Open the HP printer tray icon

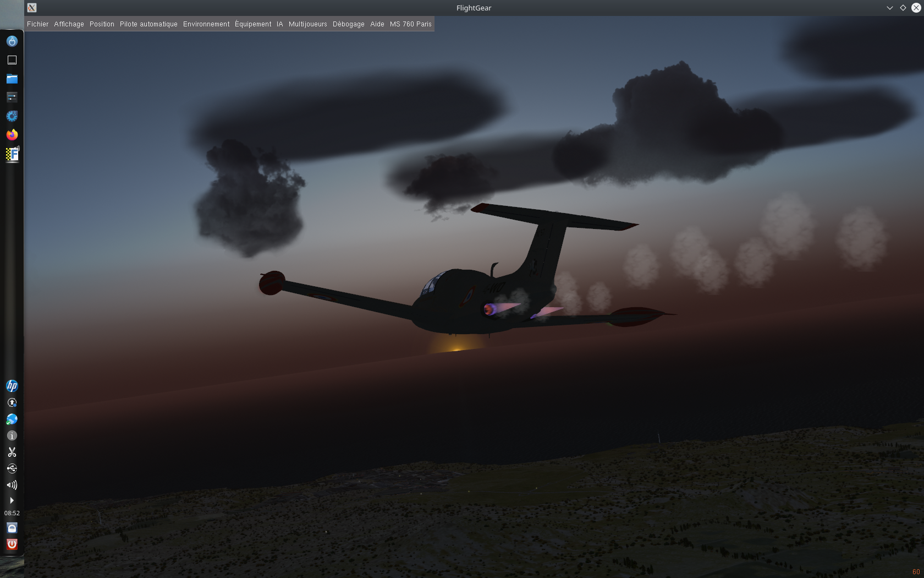(12, 386)
